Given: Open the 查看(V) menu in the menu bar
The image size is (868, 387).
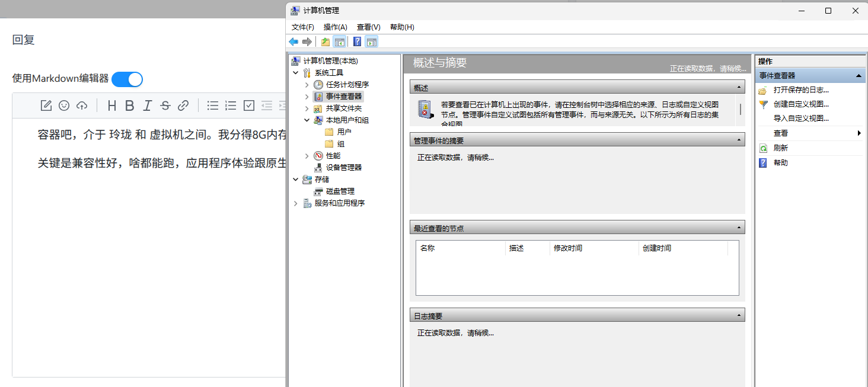Looking at the screenshot, I should [369, 27].
